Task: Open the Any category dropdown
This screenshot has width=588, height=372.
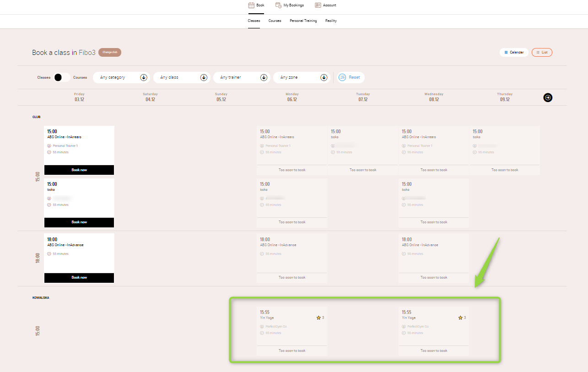Action: [x=121, y=77]
